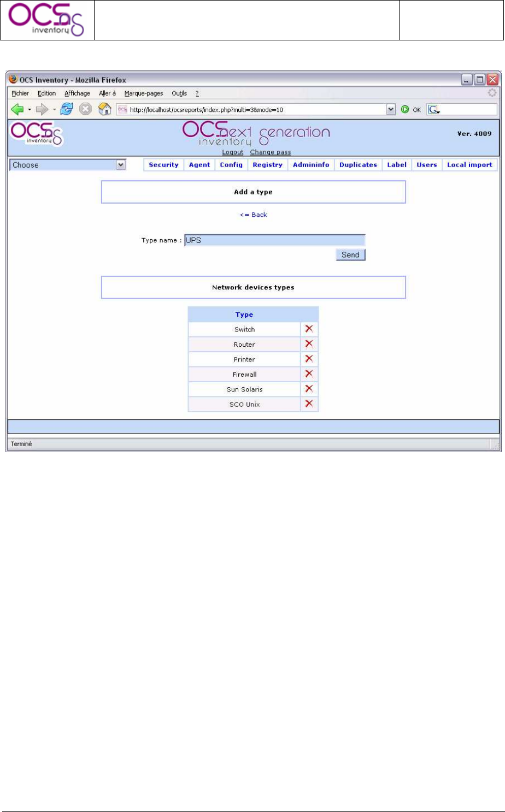The image size is (505, 812).
Task: Go to home page icon
Action: [104, 109]
